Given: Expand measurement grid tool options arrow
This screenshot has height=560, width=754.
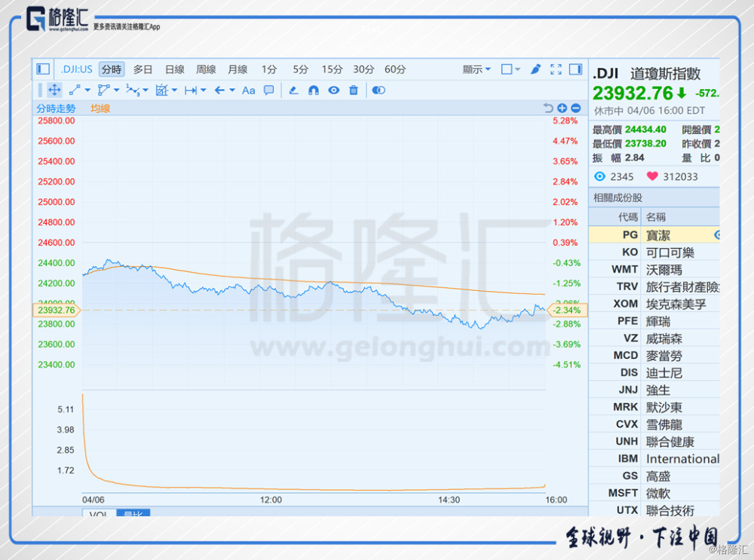Looking at the screenshot, I should (174, 90).
